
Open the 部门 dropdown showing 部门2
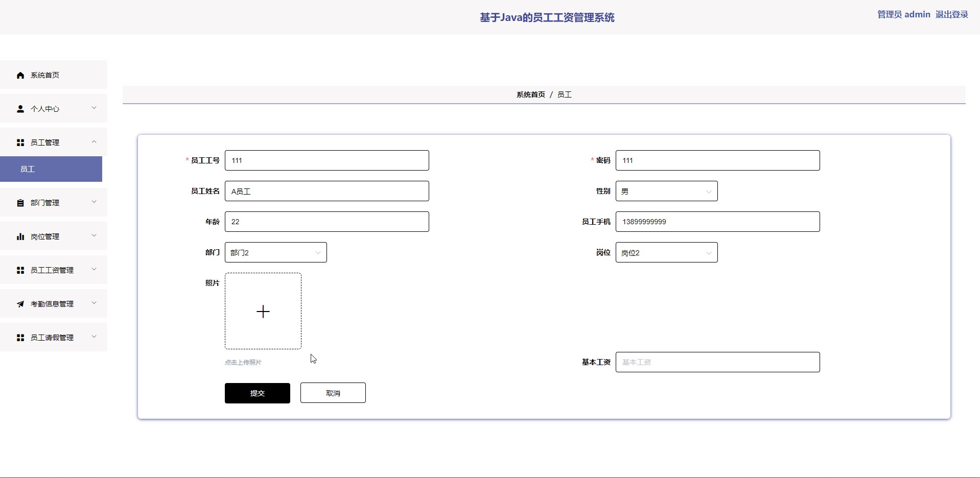coord(276,252)
